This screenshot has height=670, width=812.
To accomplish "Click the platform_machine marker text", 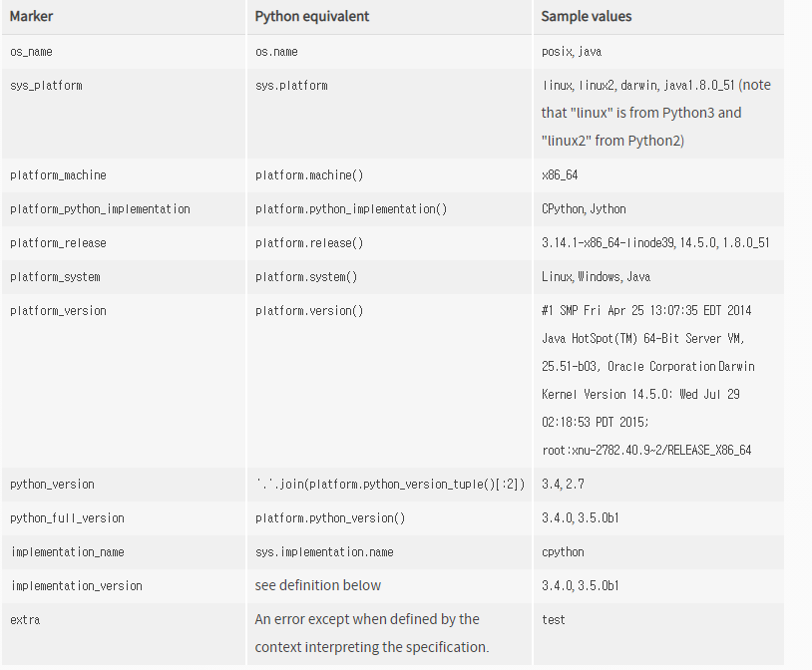I will pos(58,174).
